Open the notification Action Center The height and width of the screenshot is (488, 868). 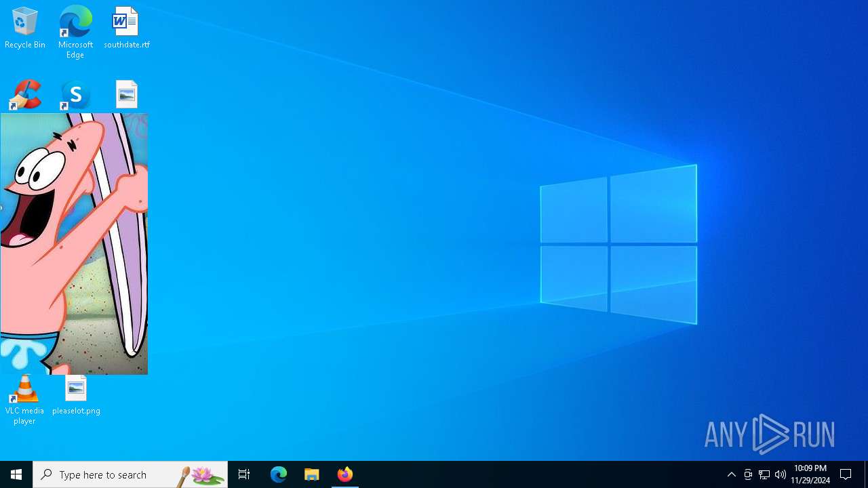click(846, 474)
